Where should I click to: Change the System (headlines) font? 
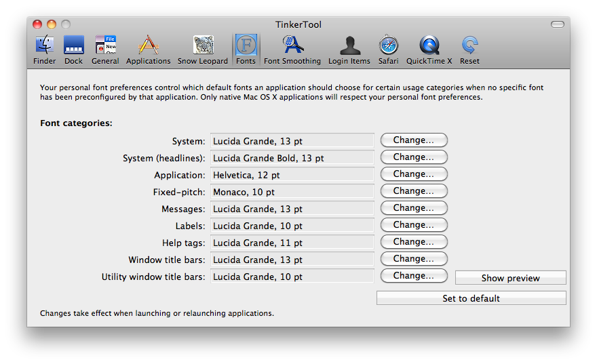[x=414, y=157]
